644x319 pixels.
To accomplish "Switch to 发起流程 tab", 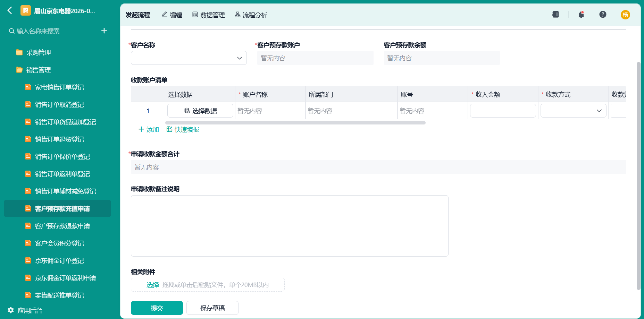I will 138,15.
